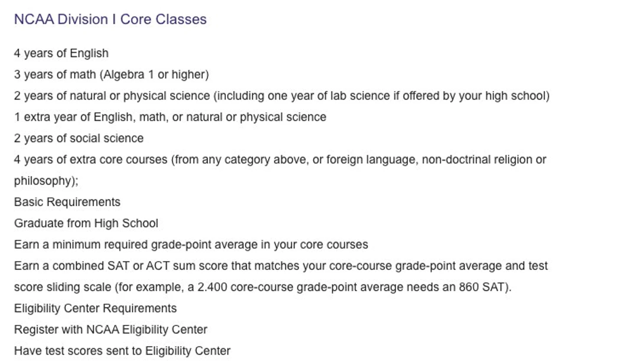The image size is (633, 364).
Task: Click the lab science parenthetical text
Action: [x=382, y=96]
